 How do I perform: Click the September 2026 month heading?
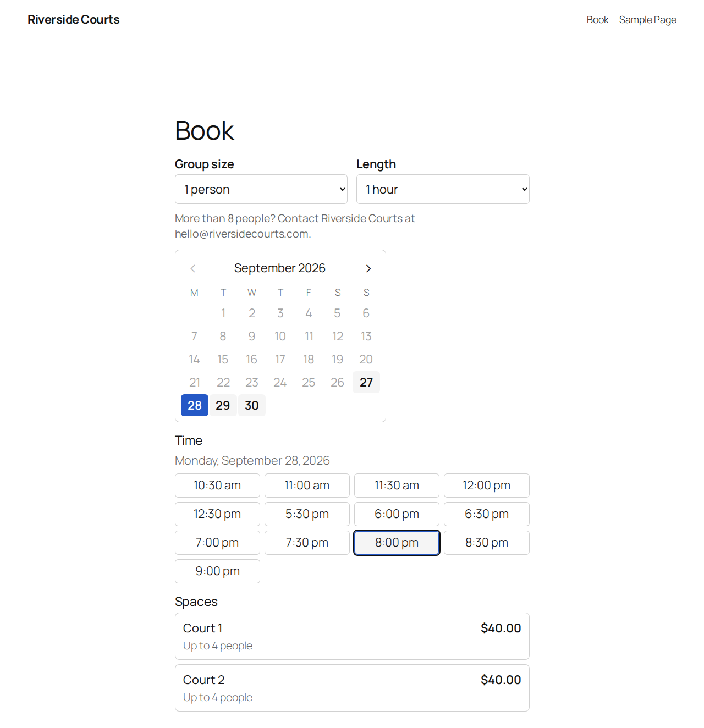pos(280,268)
